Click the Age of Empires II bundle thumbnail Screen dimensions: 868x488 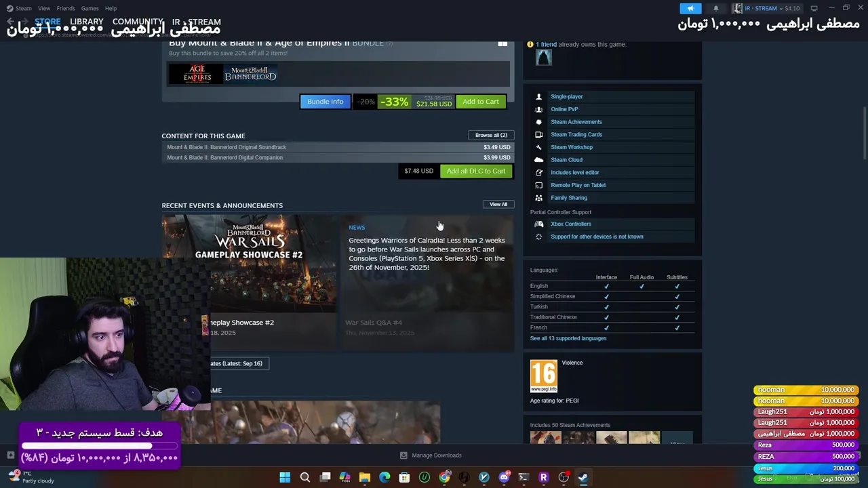pyautogui.click(x=197, y=73)
